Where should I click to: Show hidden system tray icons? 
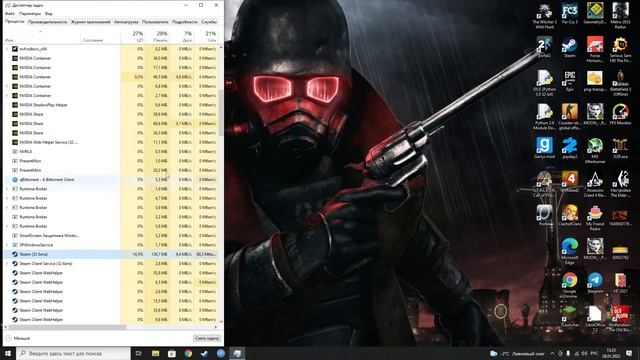552,353
